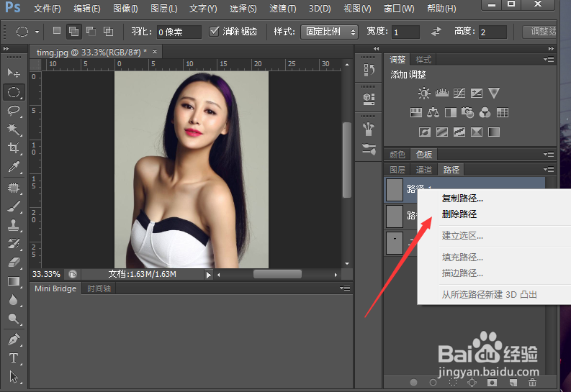Select the Brush tool
Screen dimensions: 571x392
tap(14, 206)
